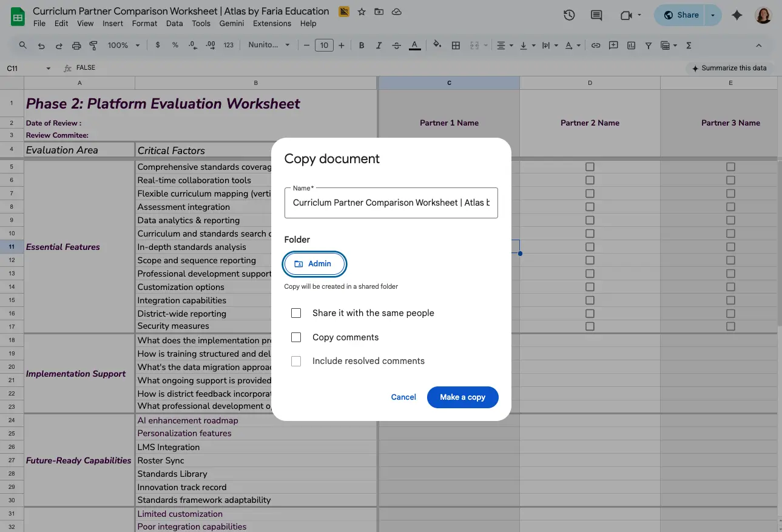
Task: Enable 'Include resolved comments'
Action: pos(296,361)
